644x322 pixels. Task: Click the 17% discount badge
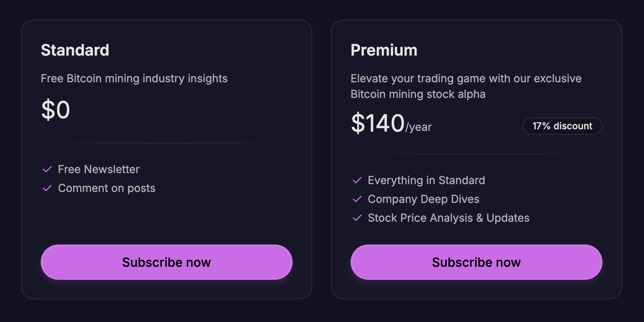coord(562,126)
